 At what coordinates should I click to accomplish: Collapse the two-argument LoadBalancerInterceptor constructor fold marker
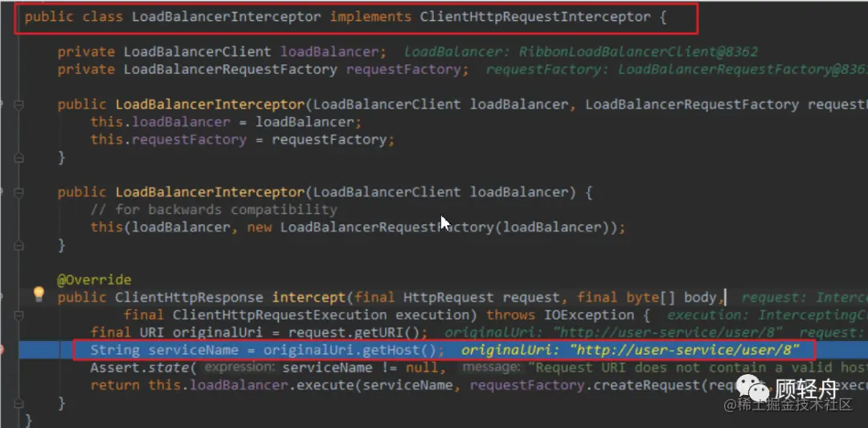18,105
